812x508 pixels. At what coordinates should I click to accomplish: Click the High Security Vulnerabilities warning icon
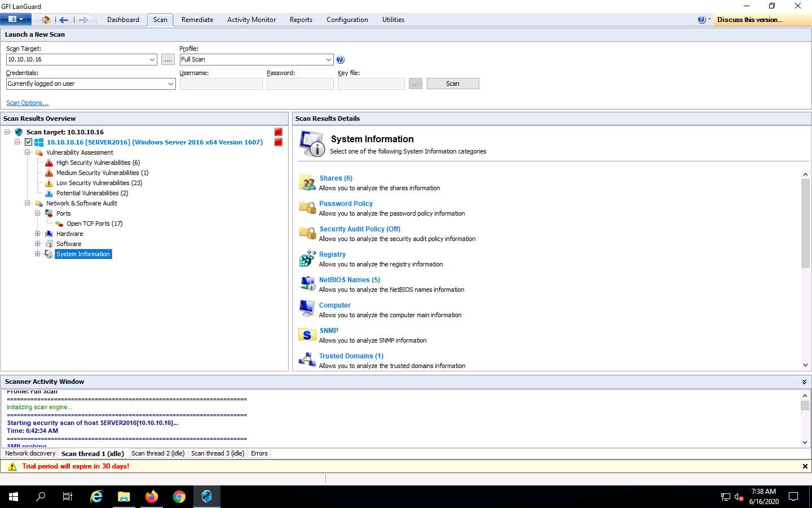pos(49,163)
